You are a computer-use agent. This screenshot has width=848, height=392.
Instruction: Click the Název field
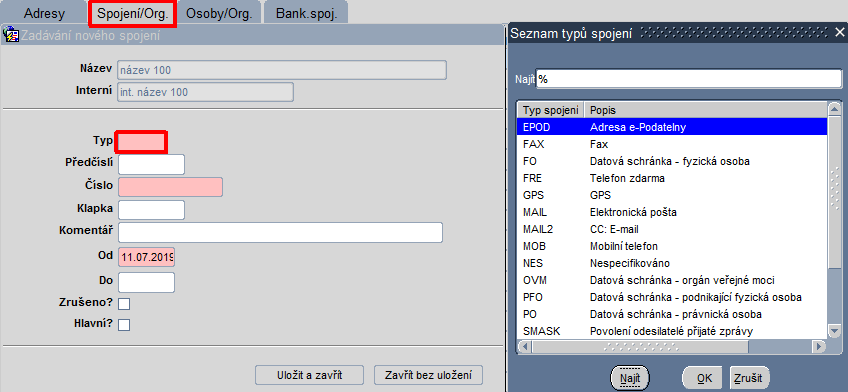pyautogui.click(x=282, y=70)
